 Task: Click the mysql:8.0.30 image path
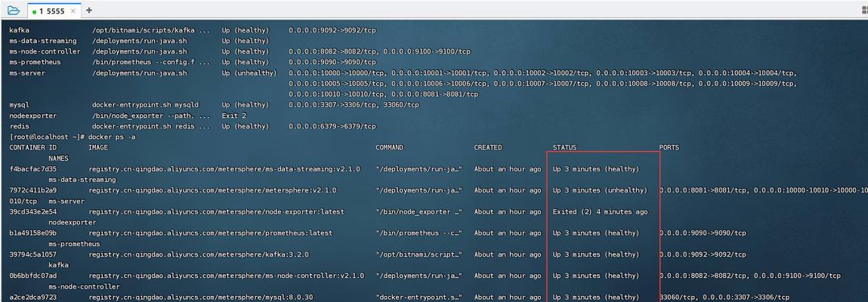(x=200, y=297)
